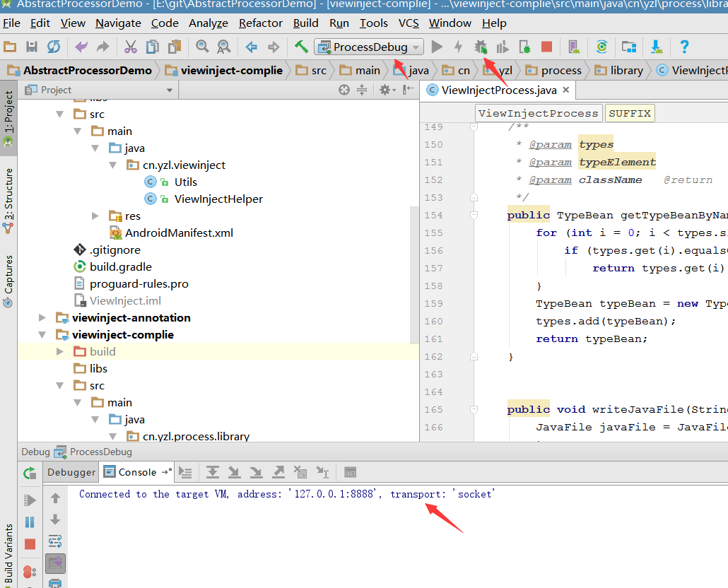The width and height of the screenshot is (728, 588).
Task: Select AndroidManifest.xml file
Action: [x=179, y=233]
